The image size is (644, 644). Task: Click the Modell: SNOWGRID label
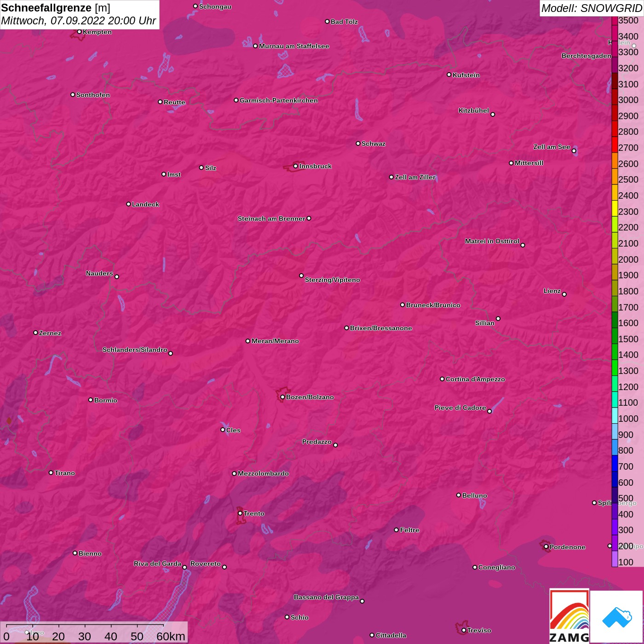click(x=591, y=8)
